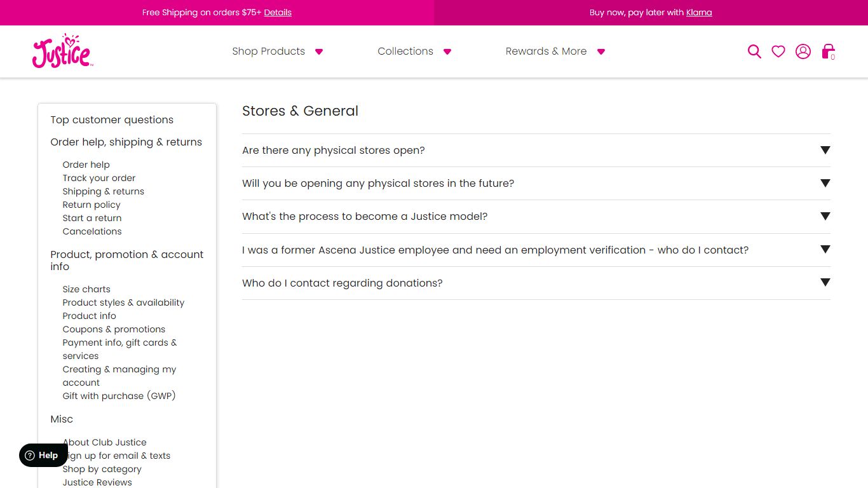Image resolution: width=868 pixels, height=488 pixels.
Task: Select Collections menu label
Action: (x=405, y=51)
